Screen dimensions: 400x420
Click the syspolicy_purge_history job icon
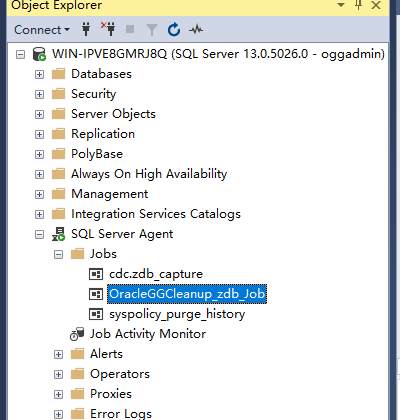pos(96,314)
